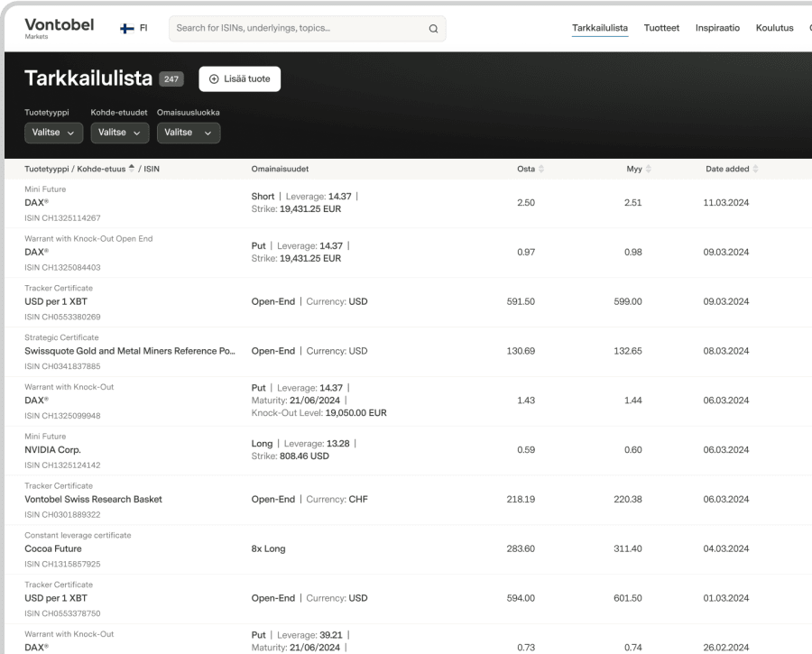Click Osta price 594.00
812x654 pixels.
[521, 598]
